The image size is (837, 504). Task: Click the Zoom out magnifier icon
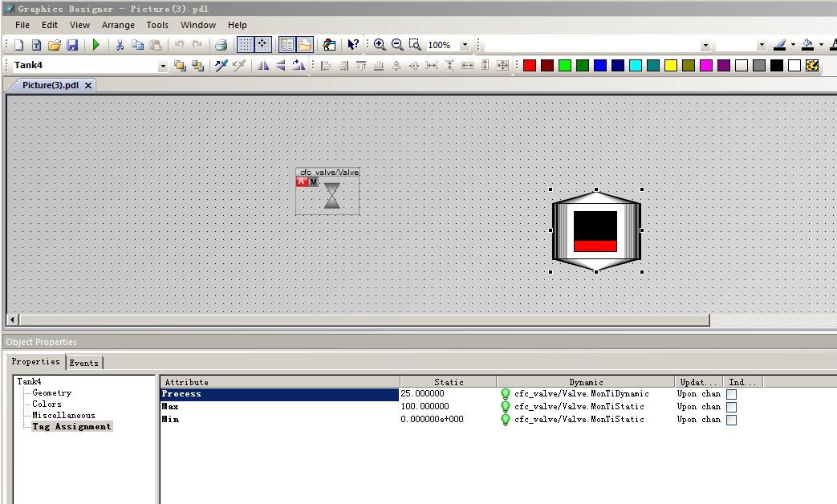(x=397, y=45)
